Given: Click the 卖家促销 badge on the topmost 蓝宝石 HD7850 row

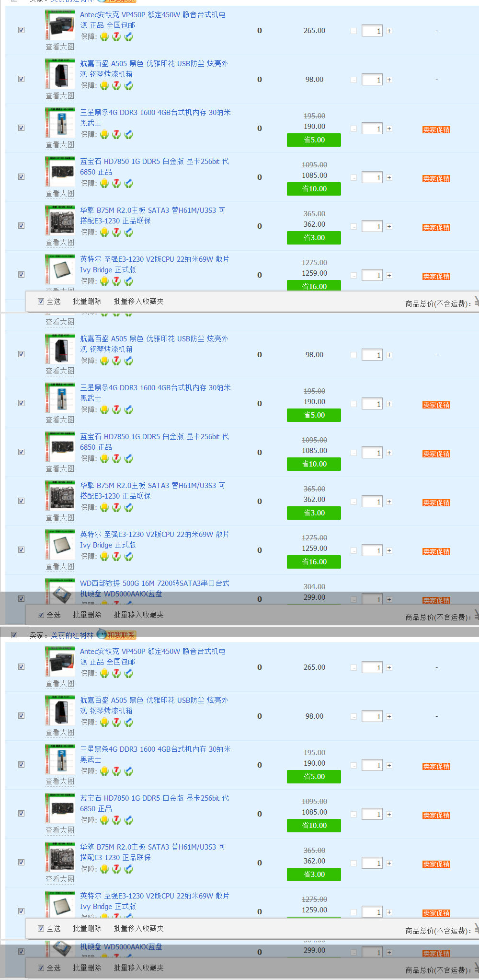Looking at the screenshot, I should tap(436, 179).
